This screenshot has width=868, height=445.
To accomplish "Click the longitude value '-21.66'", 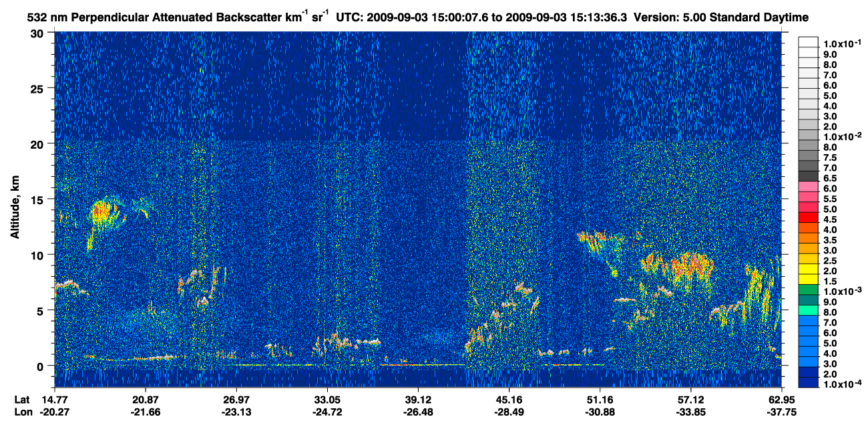I will pyautogui.click(x=145, y=412).
